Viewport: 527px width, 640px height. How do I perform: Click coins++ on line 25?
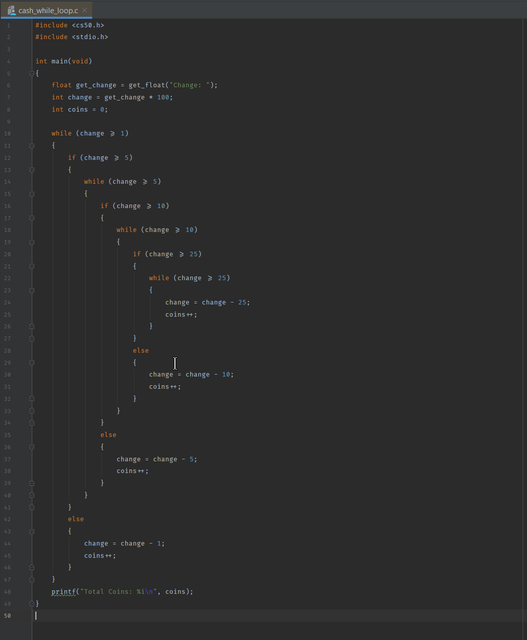(181, 315)
